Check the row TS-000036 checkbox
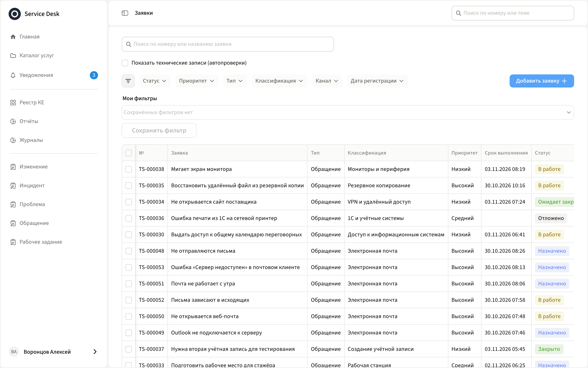The width and height of the screenshot is (588, 368). [129, 218]
